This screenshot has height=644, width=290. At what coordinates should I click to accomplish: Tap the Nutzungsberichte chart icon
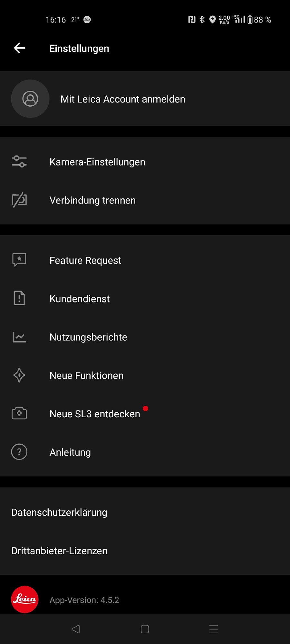(19, 337)
